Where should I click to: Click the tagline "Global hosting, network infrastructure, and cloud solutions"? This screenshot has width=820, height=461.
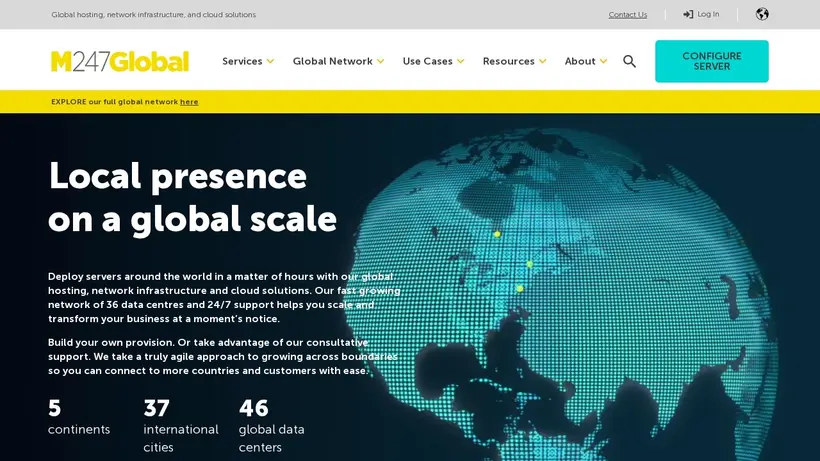pos(154,15)
